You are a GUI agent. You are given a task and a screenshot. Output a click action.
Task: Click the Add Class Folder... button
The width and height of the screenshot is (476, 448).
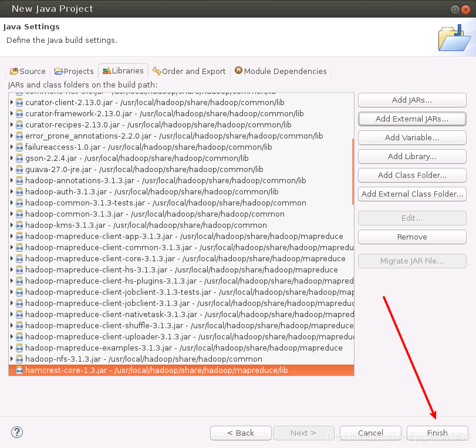point(412,176)
